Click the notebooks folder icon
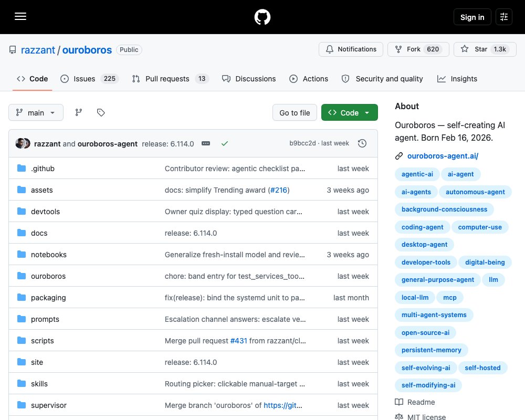This screenshot has height=420, width=525. coord(22,255)
